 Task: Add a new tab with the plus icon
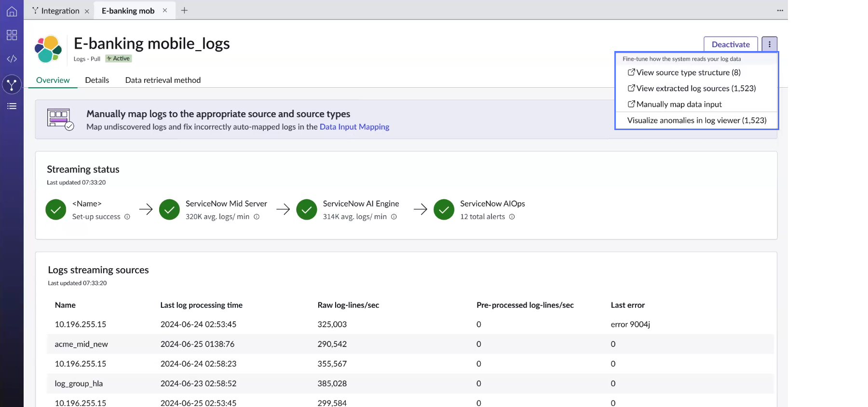pos(184,10)
